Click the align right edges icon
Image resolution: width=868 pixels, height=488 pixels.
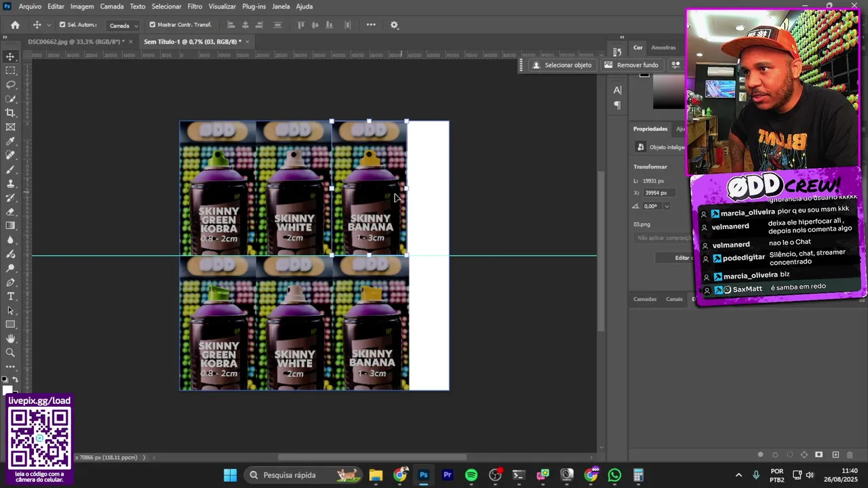[x=260, y=25]
